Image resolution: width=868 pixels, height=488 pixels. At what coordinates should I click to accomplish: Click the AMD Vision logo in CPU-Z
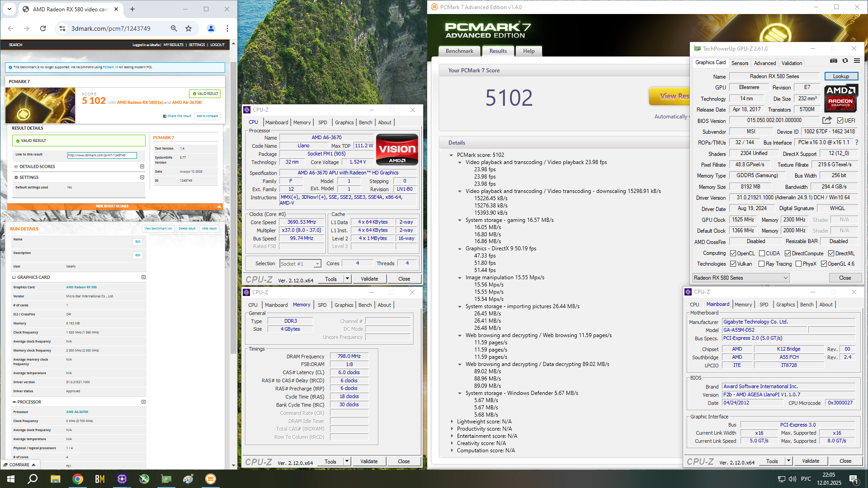[397, 150]
